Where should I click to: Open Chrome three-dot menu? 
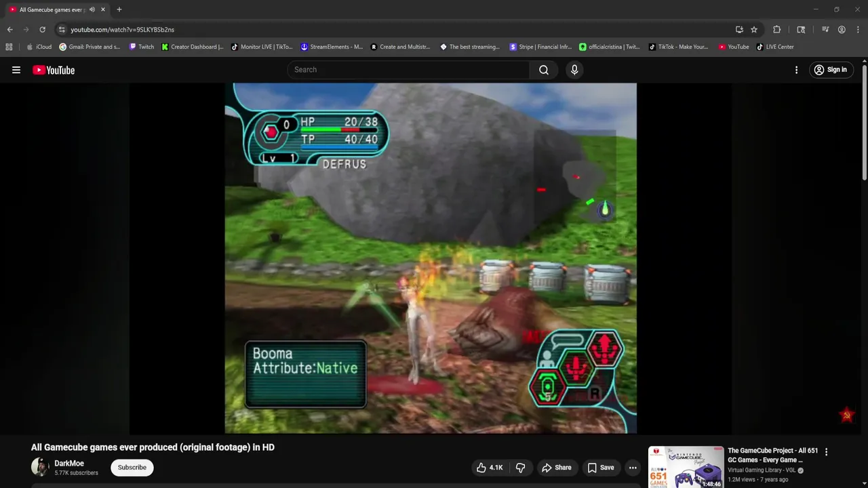858,30
